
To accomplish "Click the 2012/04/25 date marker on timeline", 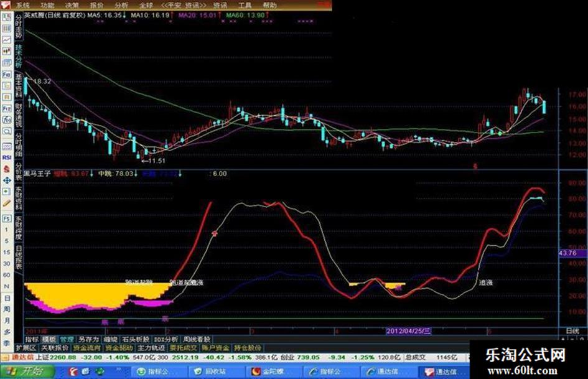I will click(409, 331).
